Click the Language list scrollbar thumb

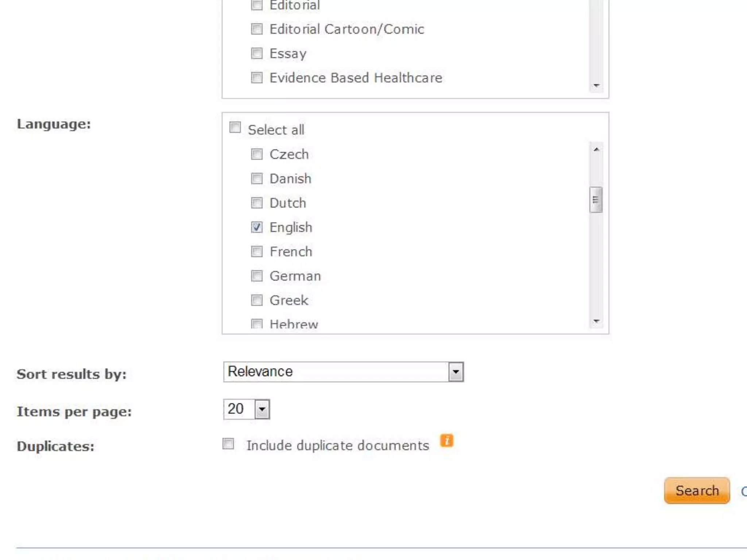[x=596, y=200]
